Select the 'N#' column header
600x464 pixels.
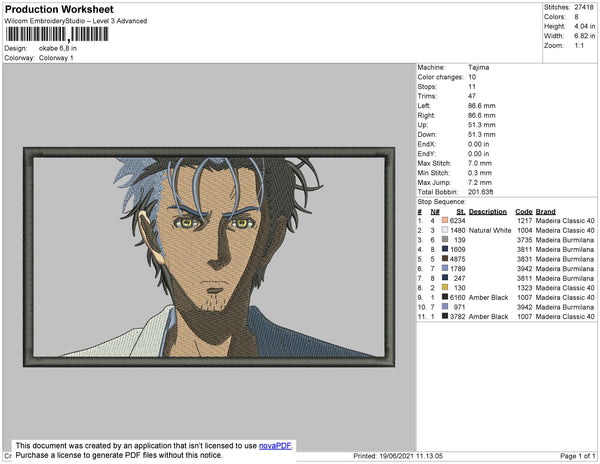(x=435, y=212)
